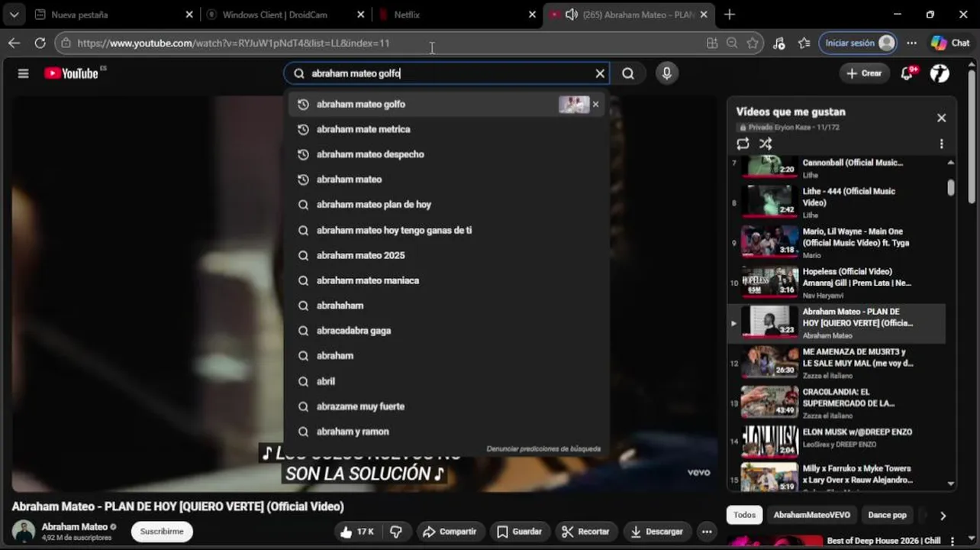Open playlist three-dot options menu
This screenshot has width=980, height=550.
click(x=941, y=144)
